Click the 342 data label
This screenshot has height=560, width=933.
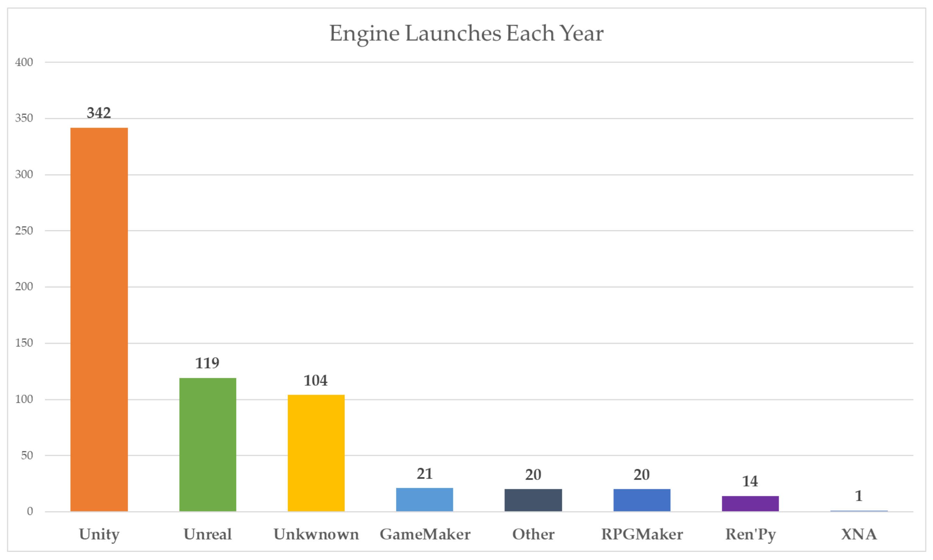[99, 113]
